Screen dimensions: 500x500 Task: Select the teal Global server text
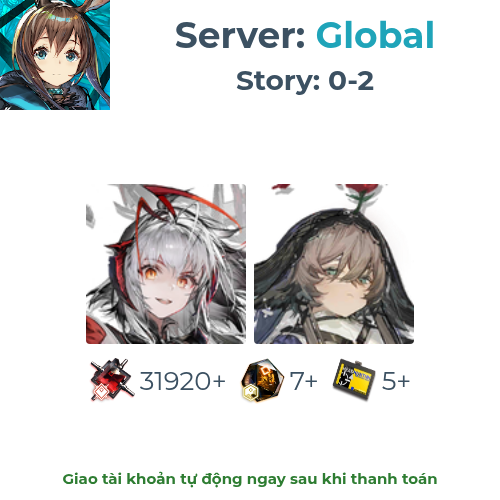pyautogui.click(x=375, y=35)
